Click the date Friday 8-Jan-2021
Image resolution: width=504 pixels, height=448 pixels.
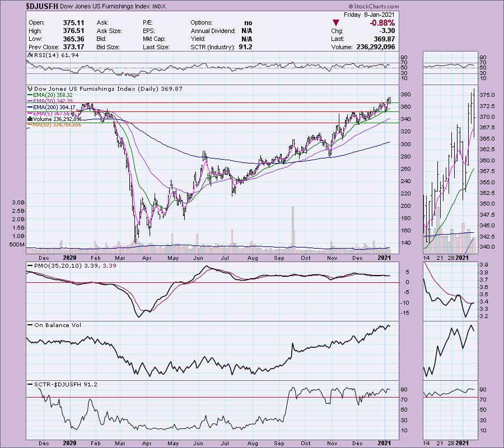(369, 15)
